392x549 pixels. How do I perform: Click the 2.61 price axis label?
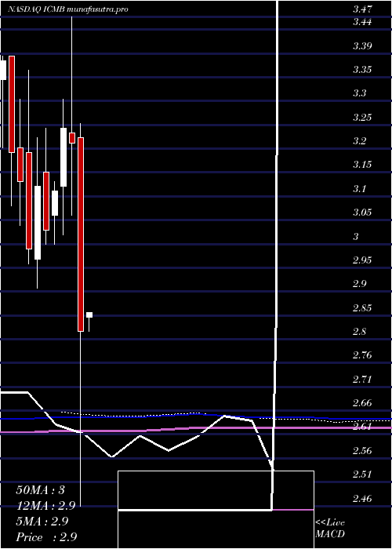(362, 427)
